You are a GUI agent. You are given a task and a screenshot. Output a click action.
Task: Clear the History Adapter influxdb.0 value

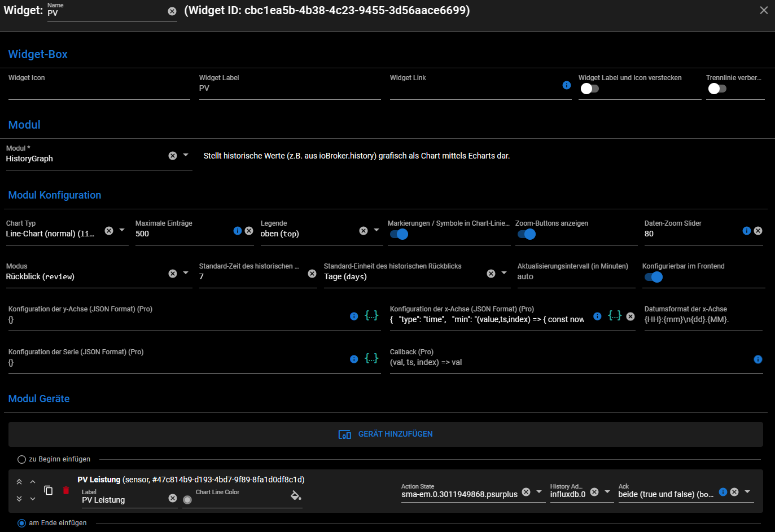tap(594, 492)
